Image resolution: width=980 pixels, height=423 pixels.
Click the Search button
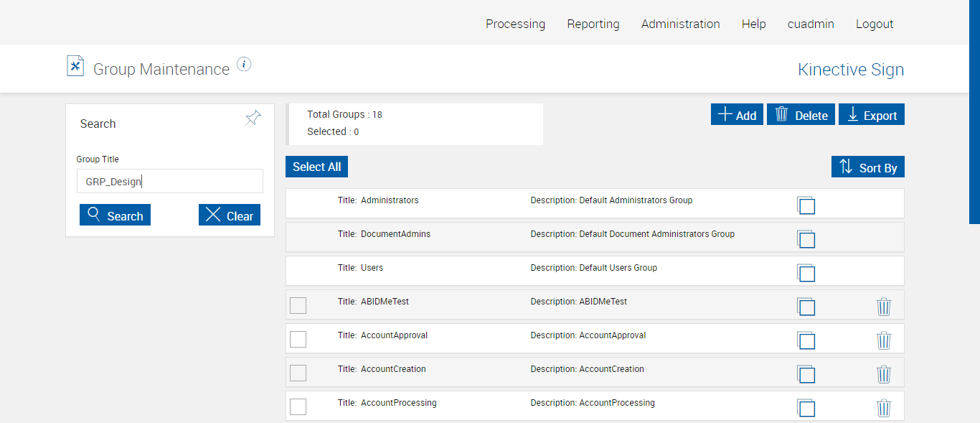115,215
